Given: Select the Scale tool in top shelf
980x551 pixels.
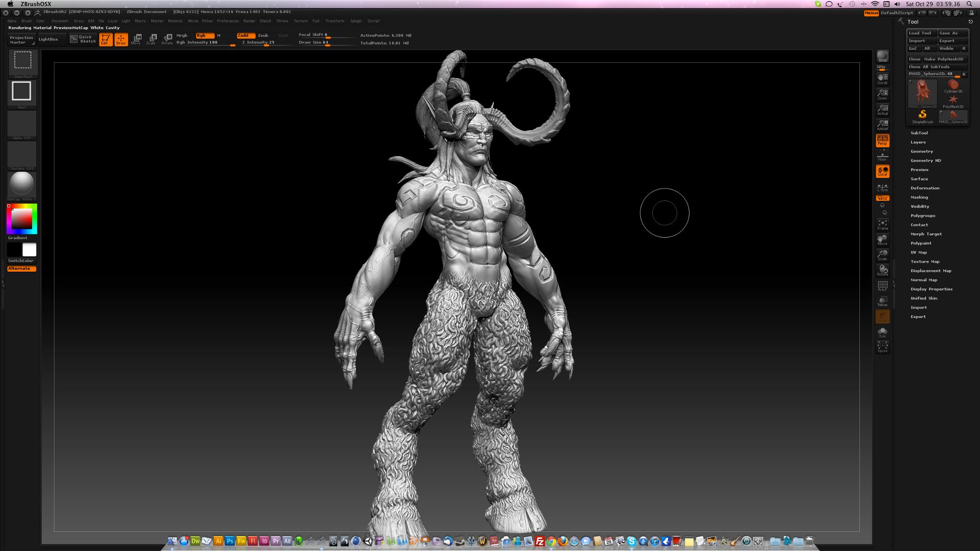Looking at the screenshot, I should tap(152, 39).
